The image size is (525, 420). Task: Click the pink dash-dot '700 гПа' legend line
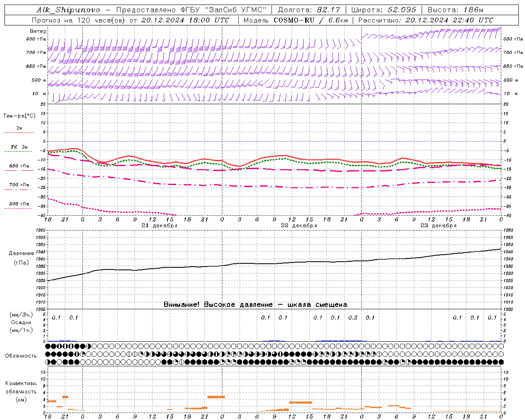pos(18,189)
